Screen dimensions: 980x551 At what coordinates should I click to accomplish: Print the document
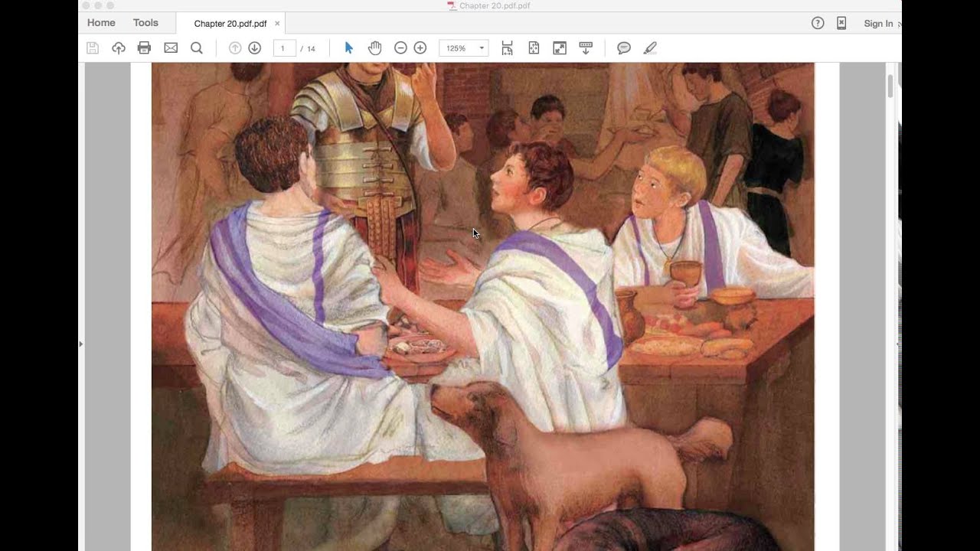144,48
